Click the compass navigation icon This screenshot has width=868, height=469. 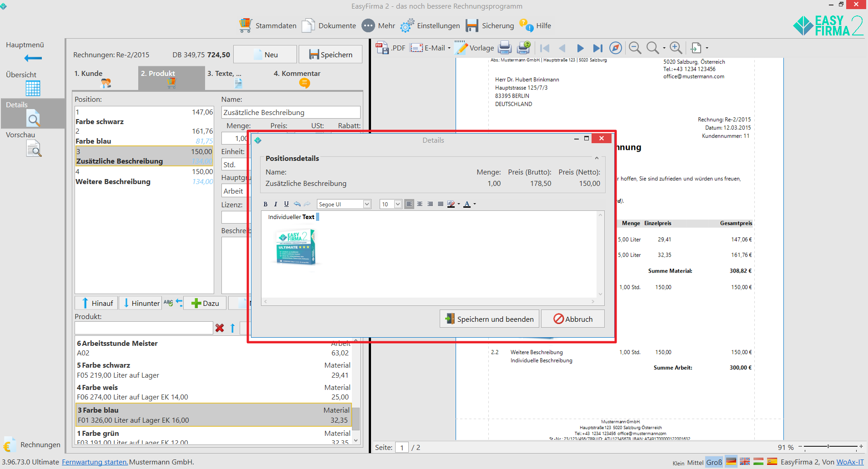615,48
